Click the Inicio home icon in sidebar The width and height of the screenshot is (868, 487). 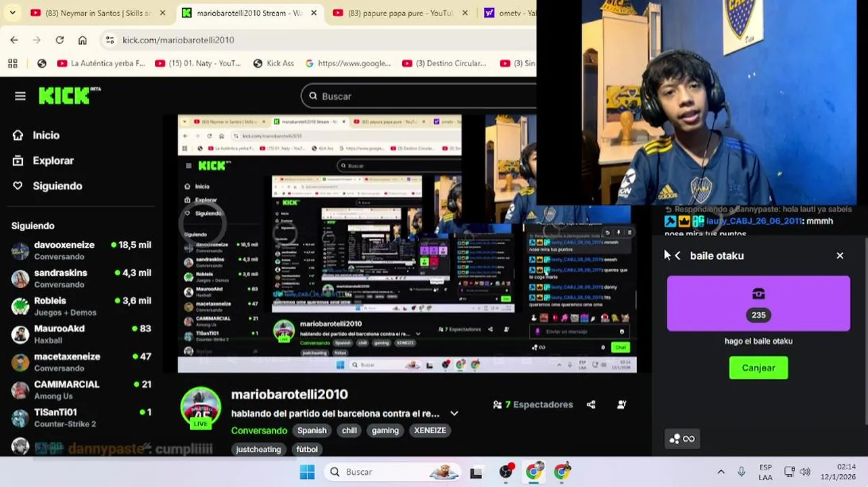[18, 135]
